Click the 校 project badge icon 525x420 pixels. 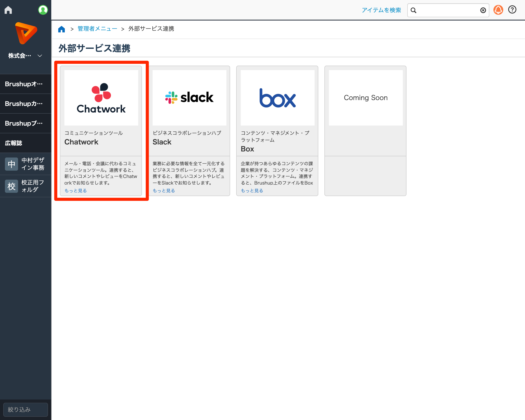coord(11,186)
